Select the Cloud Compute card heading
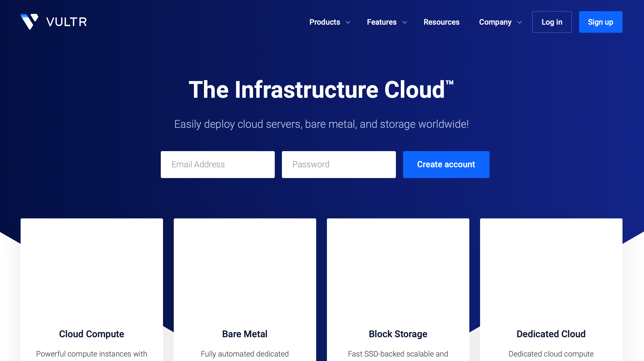Image resolution: width=644 pixels, height=361 pixels. click(92, 334)
